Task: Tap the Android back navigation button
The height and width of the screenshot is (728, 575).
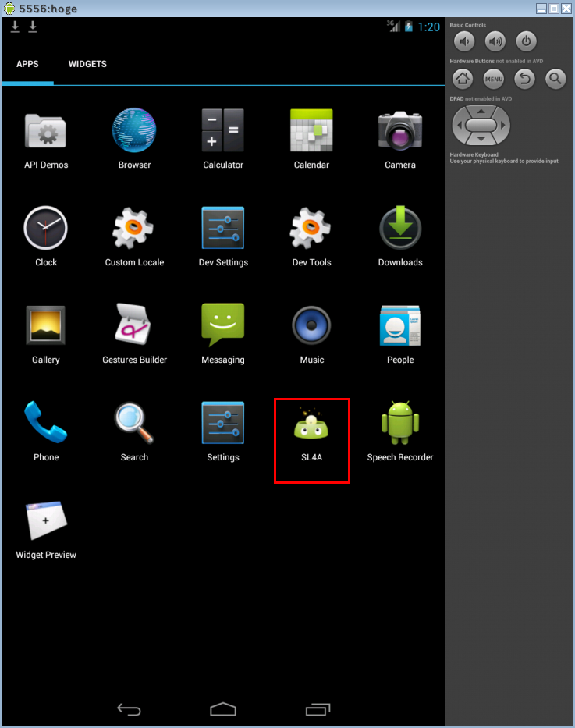Action: point(129,708)
